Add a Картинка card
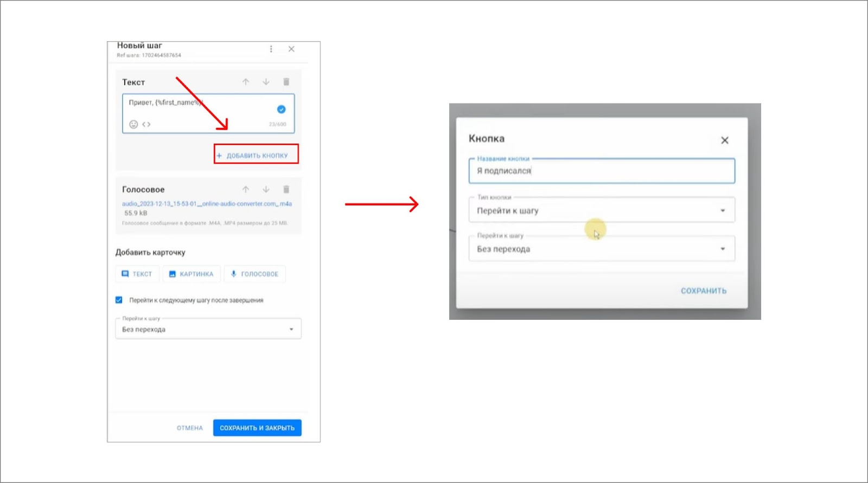The height and width of the screenshot is (483, 868). [x=192, y=274]
